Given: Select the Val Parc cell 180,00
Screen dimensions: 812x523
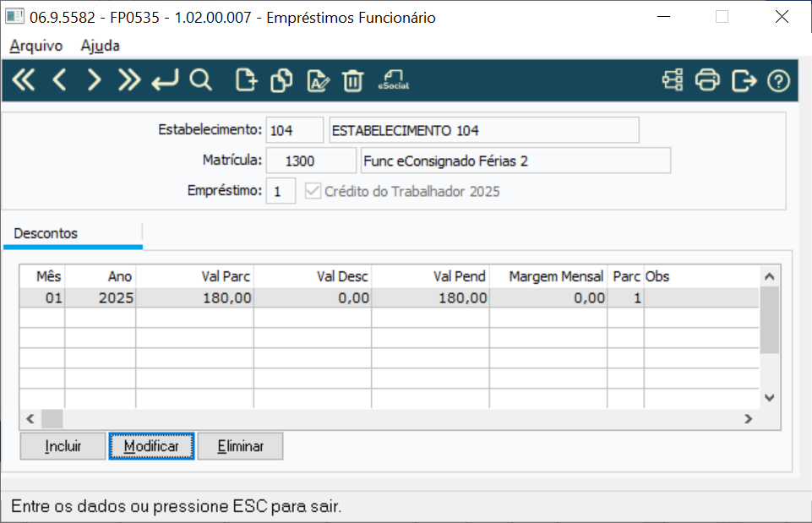Looking at the screenshot, I should point(194,298).
